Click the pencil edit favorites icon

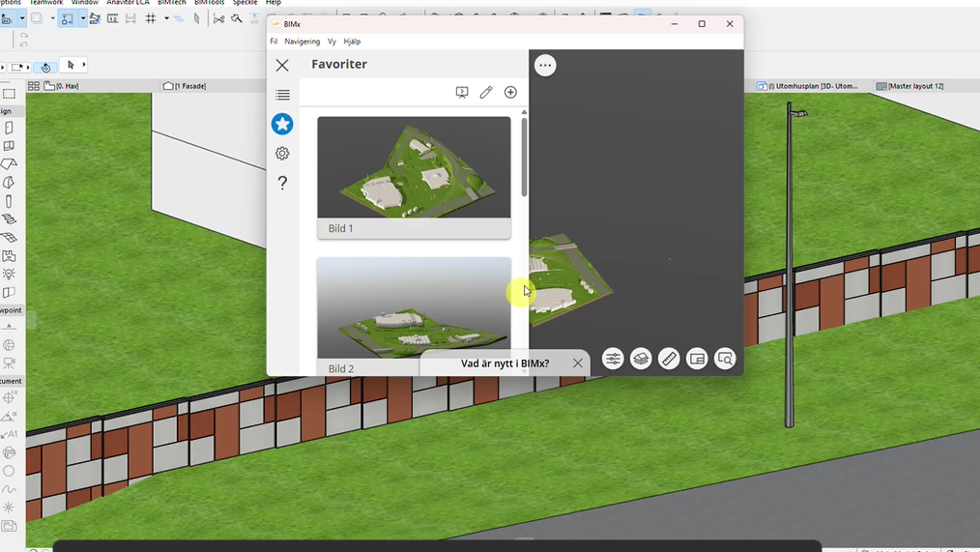tap(486, 93)
